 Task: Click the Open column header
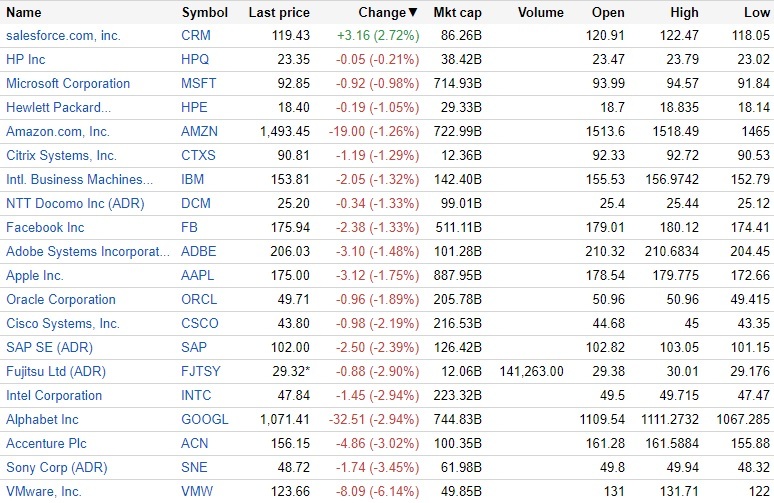click(x=608, y=13)
